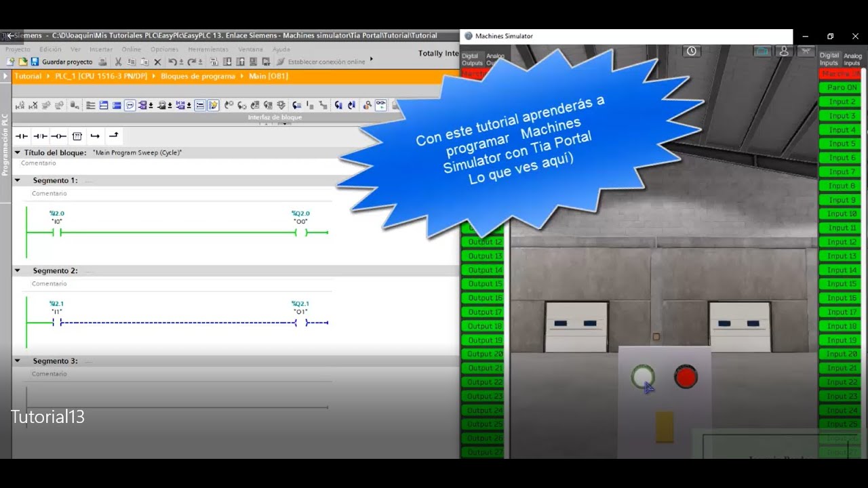Click the drone view icon in Machines Simulator
This screenshot has width=868, height=488.
tap(806, 51)
